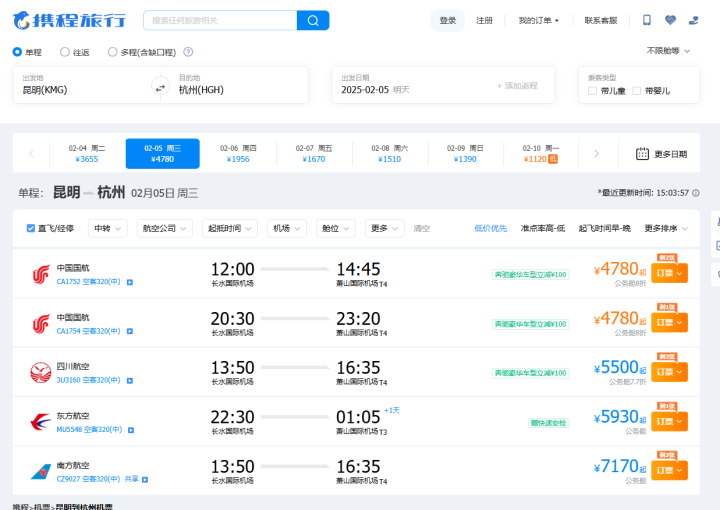Check the with-child (带儿童) checkbox
The width and height of the screenshot is (720, 510).
point(592,91)
